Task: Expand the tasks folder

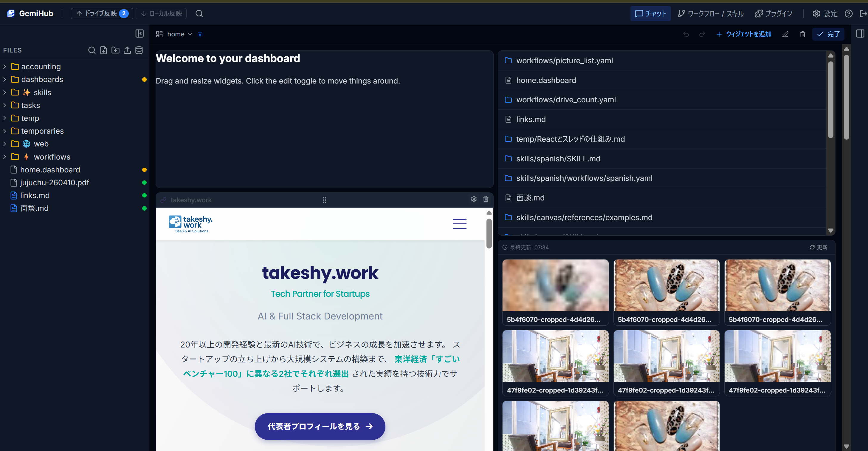Action: click(x=5, y=105)
